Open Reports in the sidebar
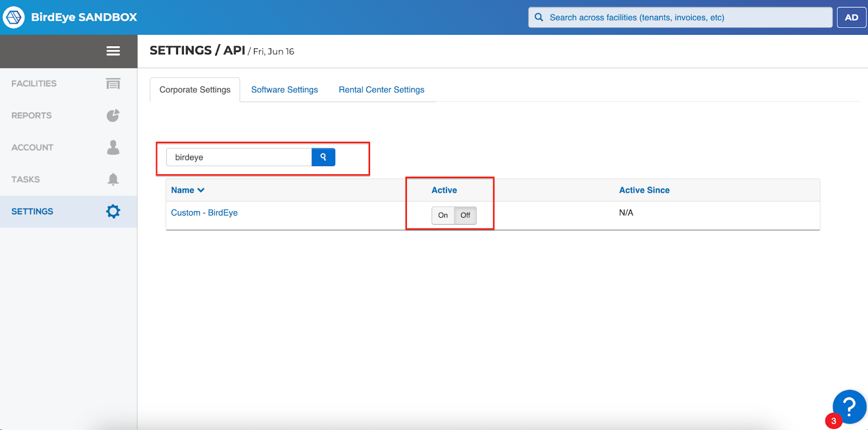The width and height of the screenshot is (868, 430). click(x=68, y=116)
